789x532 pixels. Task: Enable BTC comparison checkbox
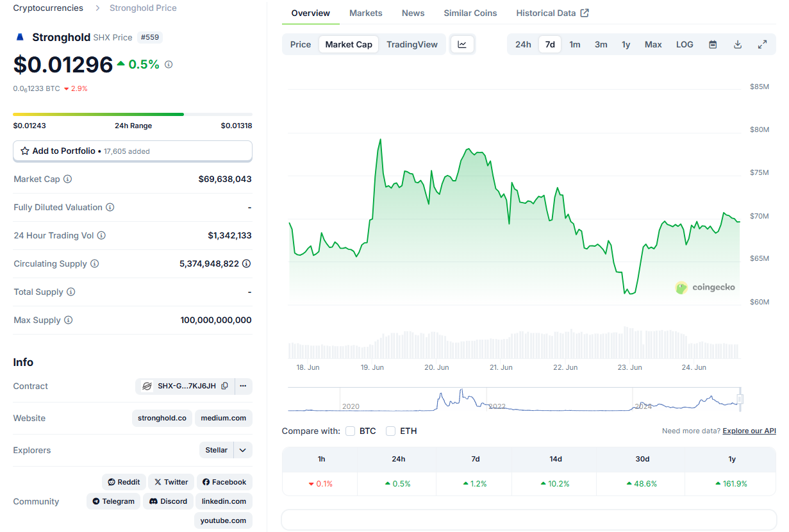pyautogui.click(x=350, y=431)
